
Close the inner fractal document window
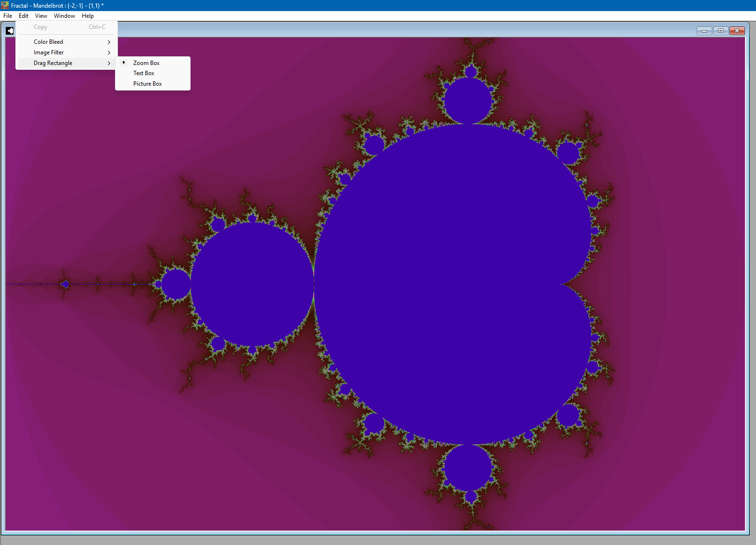pos(737,31)
